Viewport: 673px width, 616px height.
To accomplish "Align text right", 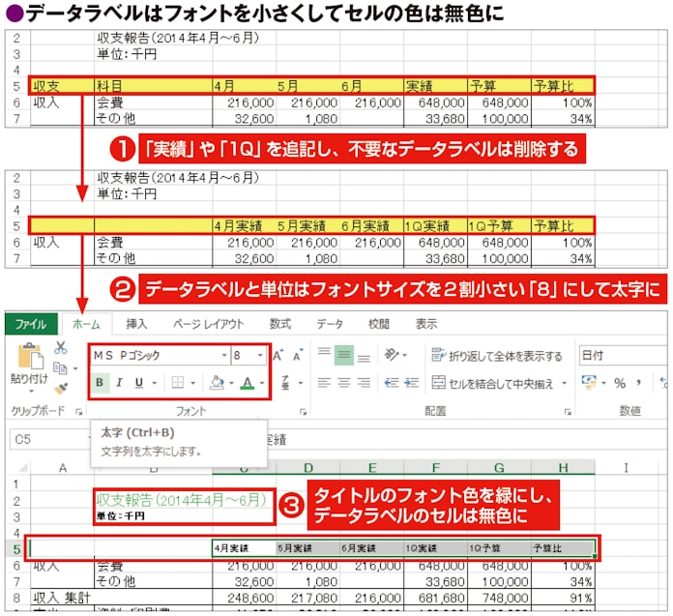I will tap(364, 383).
